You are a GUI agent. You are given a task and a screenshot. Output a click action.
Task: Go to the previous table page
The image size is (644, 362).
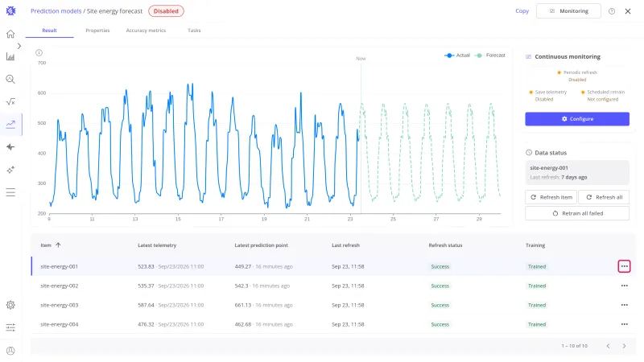608,346
